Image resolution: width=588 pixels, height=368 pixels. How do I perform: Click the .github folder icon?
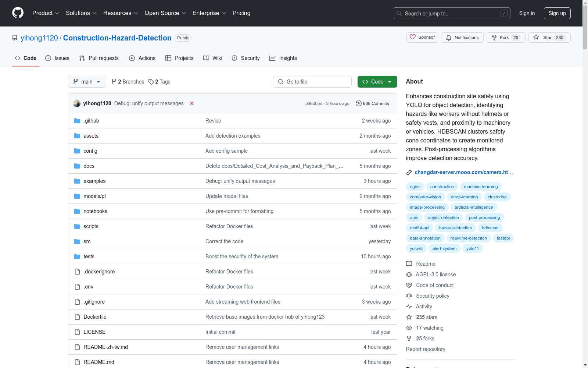click(77, 121)
